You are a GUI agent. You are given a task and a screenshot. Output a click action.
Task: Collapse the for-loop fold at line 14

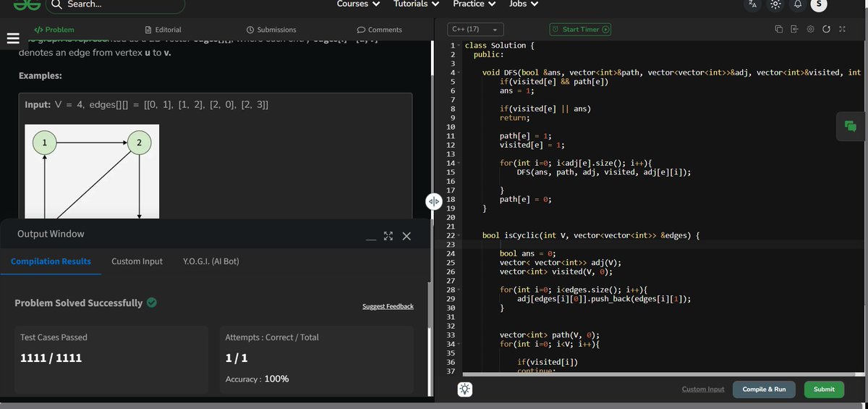tap(459, 163)
